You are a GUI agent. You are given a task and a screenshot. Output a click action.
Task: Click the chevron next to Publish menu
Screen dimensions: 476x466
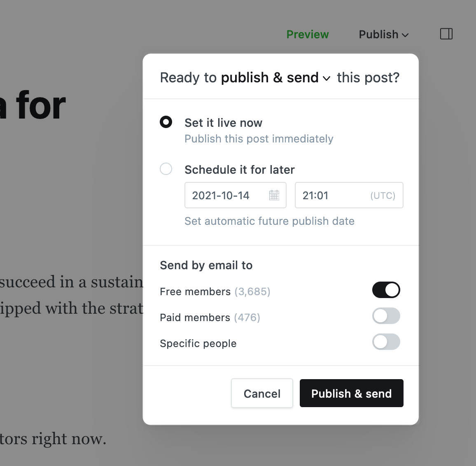pyautogui.click(x=405, y=35)
